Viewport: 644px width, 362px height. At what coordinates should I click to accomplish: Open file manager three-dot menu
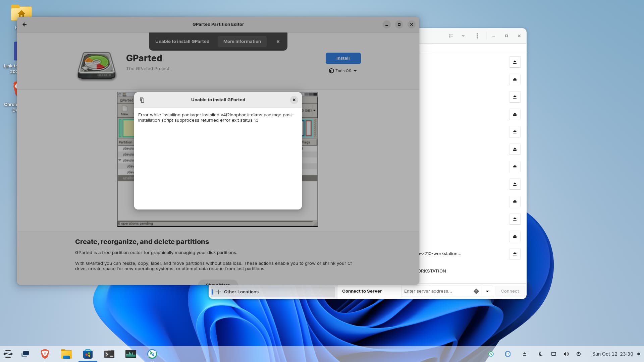pyautogui.click(x=477, y=36)
